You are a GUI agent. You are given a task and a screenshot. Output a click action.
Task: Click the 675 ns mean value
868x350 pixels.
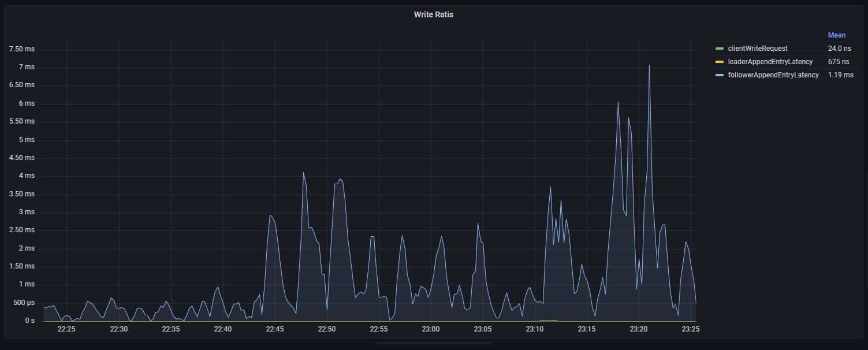838,62
